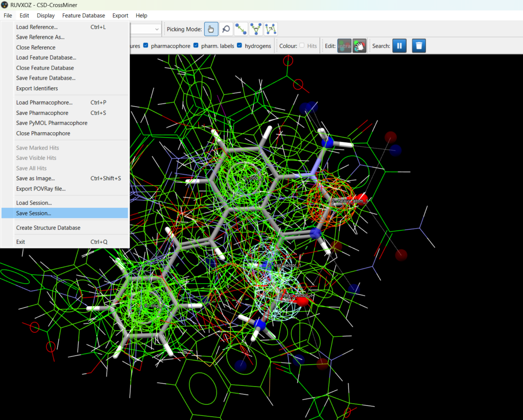Viewport: 523px width, 420px height.
Task: Select the magnifier lasso picking tool
Action: point(226,30)
